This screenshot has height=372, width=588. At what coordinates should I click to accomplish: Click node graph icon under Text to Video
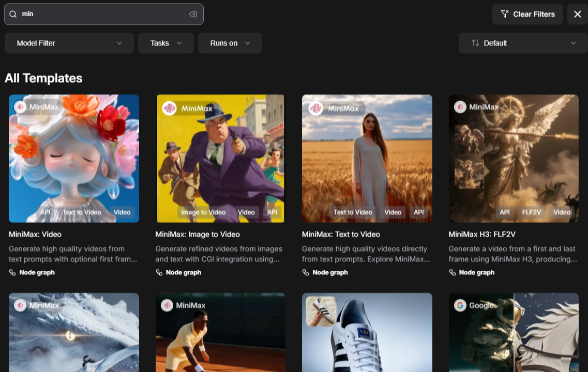coord(306,273)
